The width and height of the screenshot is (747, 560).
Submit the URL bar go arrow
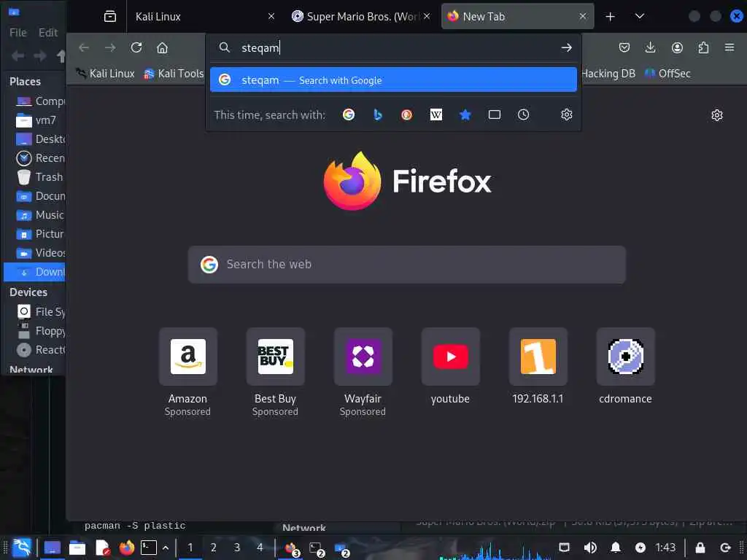[566, 47]
